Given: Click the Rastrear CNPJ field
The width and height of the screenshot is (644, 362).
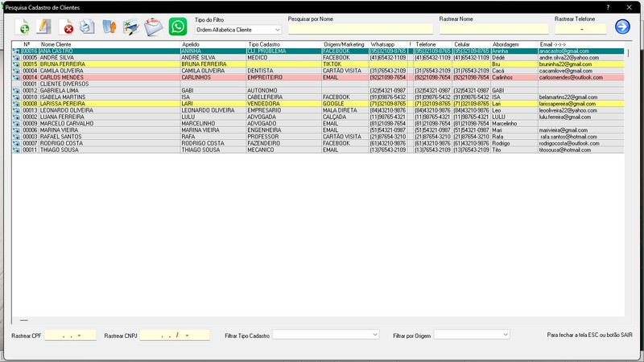Looking at the screenshot, I should (x=175, y=335).
